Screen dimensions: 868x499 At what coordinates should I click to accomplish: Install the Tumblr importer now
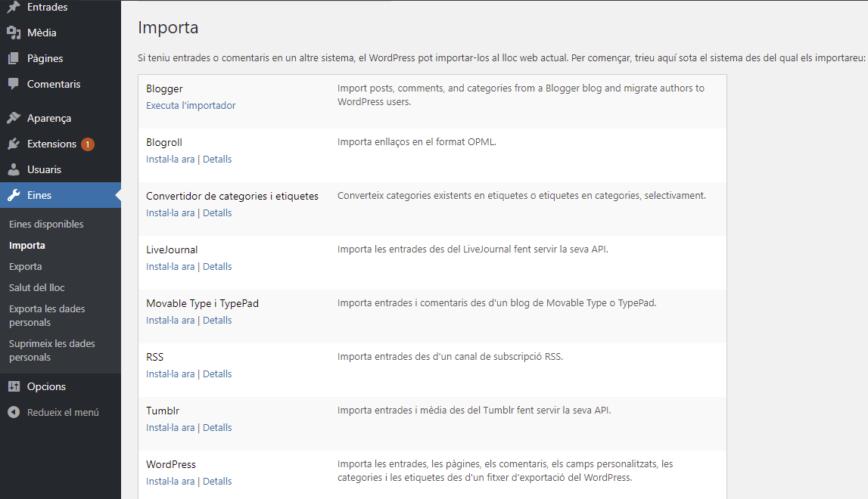click(170, 428)
